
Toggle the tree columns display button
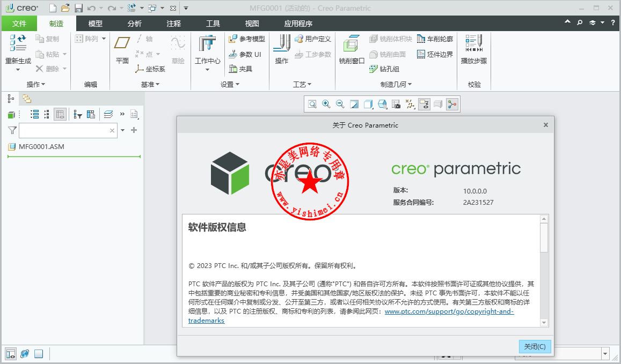[60, 114]
